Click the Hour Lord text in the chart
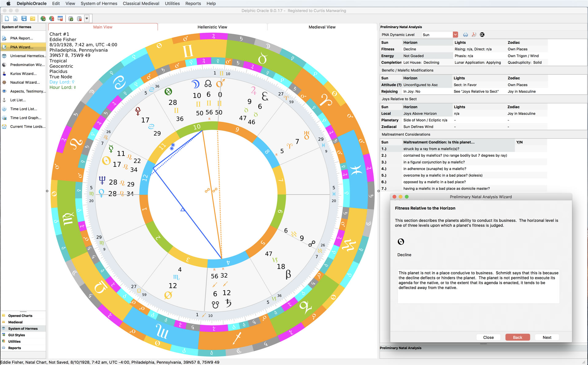Screen dimensions: 588x365 coord(63,87)
